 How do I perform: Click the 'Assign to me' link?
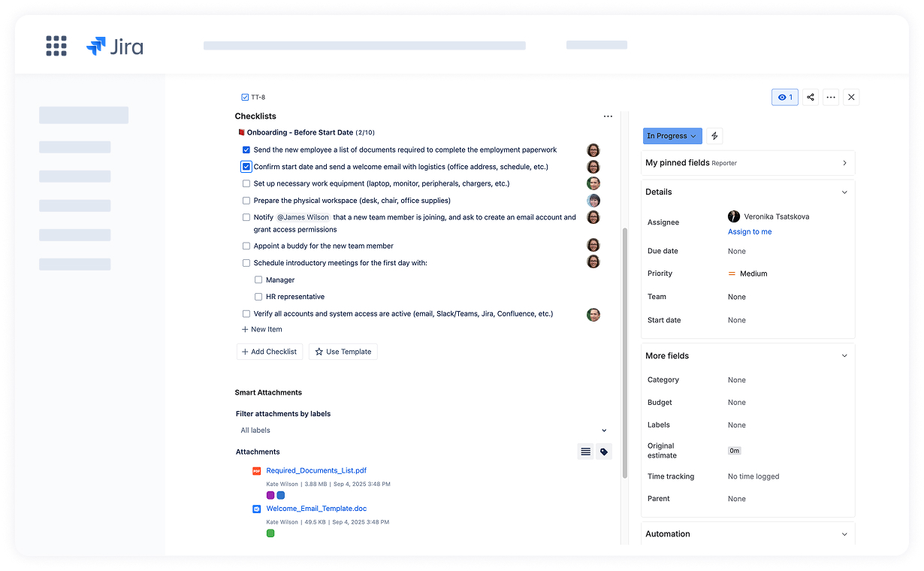(x=749, y=232)
